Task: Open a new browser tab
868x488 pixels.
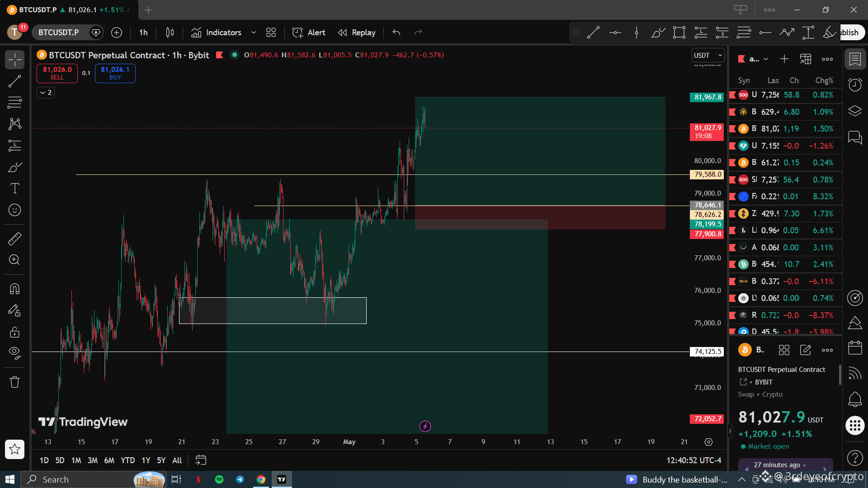Action: [148, 10]
